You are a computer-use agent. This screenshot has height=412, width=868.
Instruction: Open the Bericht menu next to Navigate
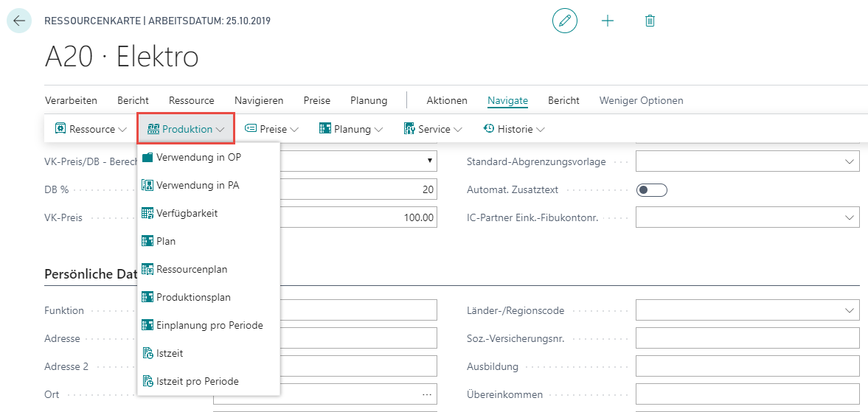pos(563,101)
